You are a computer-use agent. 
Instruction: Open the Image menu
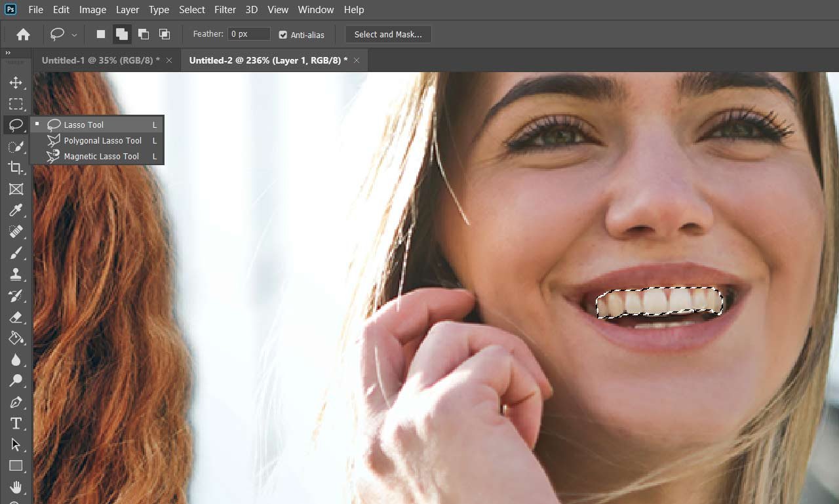(92, 10)
